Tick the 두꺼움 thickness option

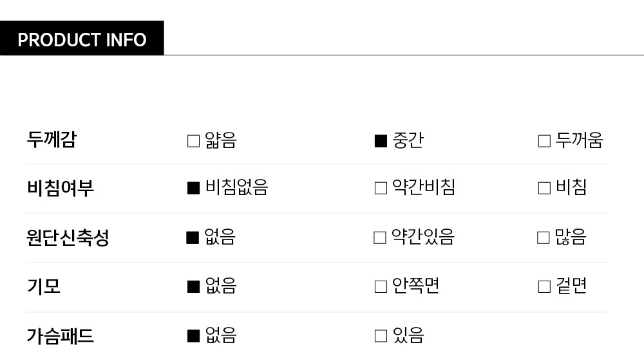tap(544, 141)
